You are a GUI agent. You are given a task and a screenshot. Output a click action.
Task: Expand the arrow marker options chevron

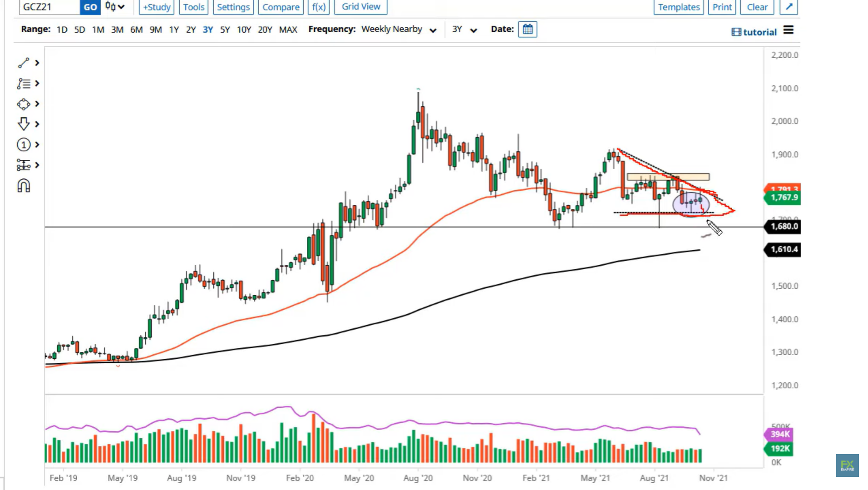(37, 124)
